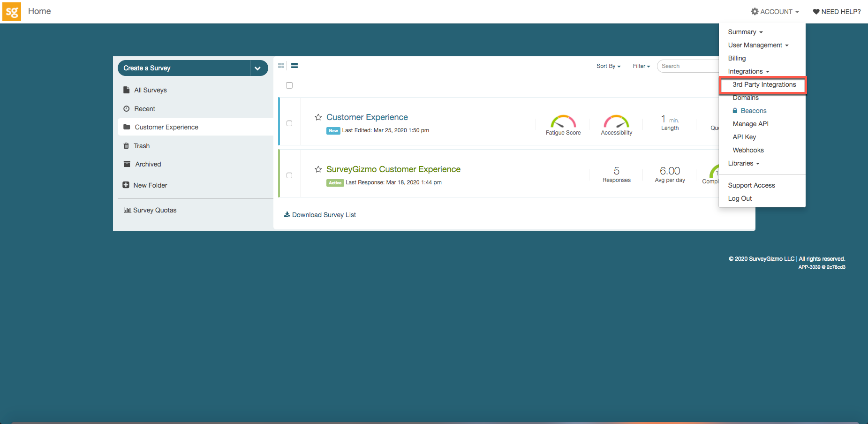Click Download Survey List link
Screen dimensions: 868x424
tap(324, 215)
